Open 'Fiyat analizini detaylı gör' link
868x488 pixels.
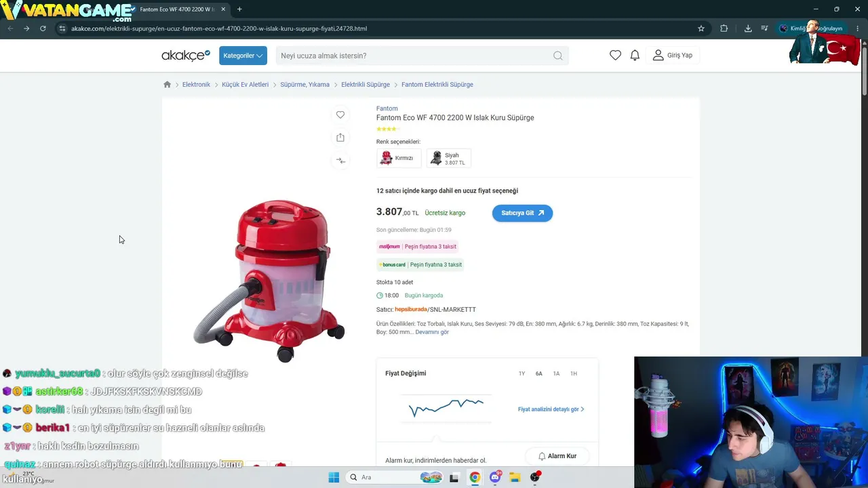pyautogui.click(x=551, y=409)
